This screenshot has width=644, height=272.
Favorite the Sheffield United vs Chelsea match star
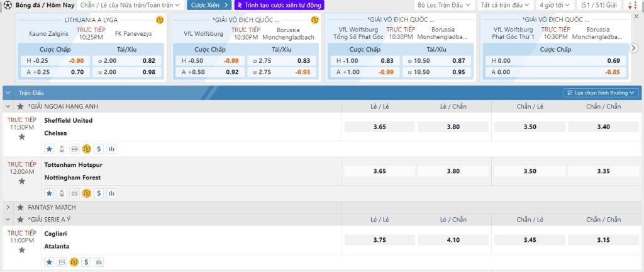coord(22,137)
